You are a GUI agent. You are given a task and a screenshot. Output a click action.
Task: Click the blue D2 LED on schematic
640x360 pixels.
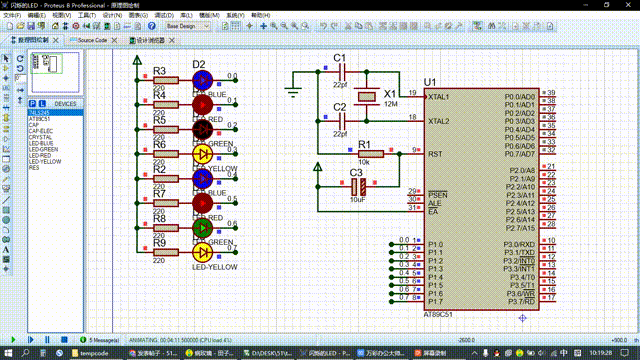tap(202, 80)
